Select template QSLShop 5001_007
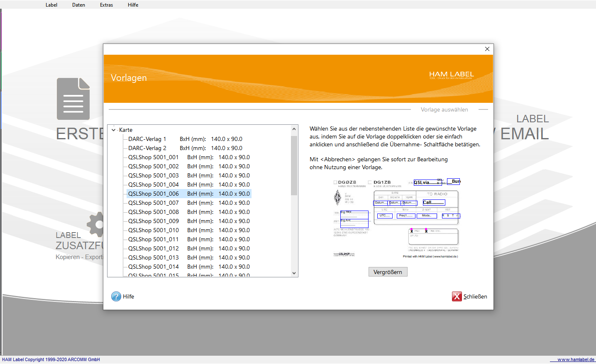Screen dimensions: 596x364 (189, 203)
